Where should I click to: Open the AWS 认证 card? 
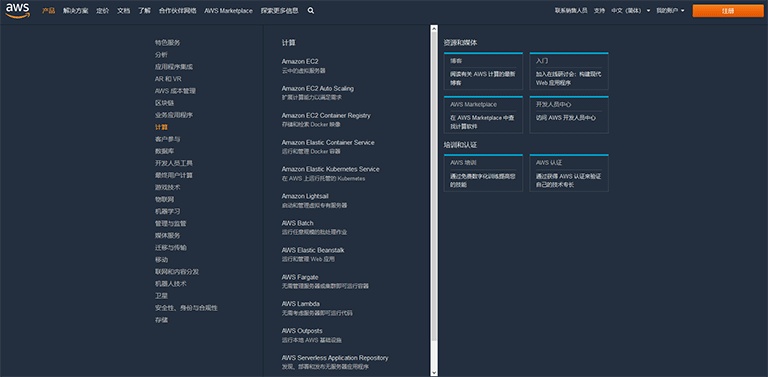pyautogui.click(x=569, y=173)
